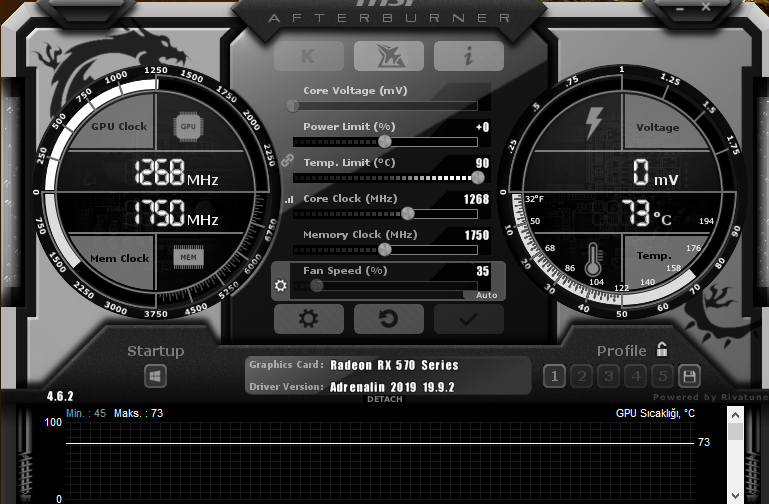Open the Kombustor K button
The width and height of the screenshot is (769, 504).
click(308, 56)
